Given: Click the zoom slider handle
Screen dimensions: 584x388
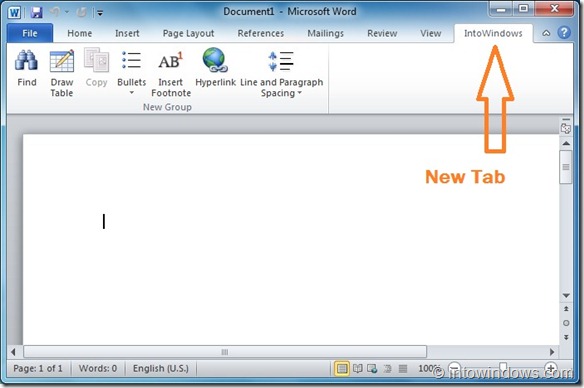Looking at the screenshot, I should click(x=503, y=369).
